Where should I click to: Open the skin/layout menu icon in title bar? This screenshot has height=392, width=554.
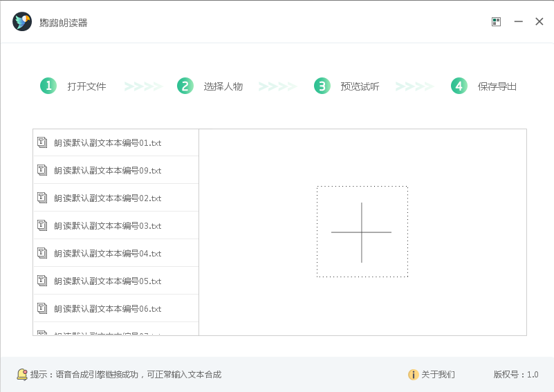coord(496,22)
